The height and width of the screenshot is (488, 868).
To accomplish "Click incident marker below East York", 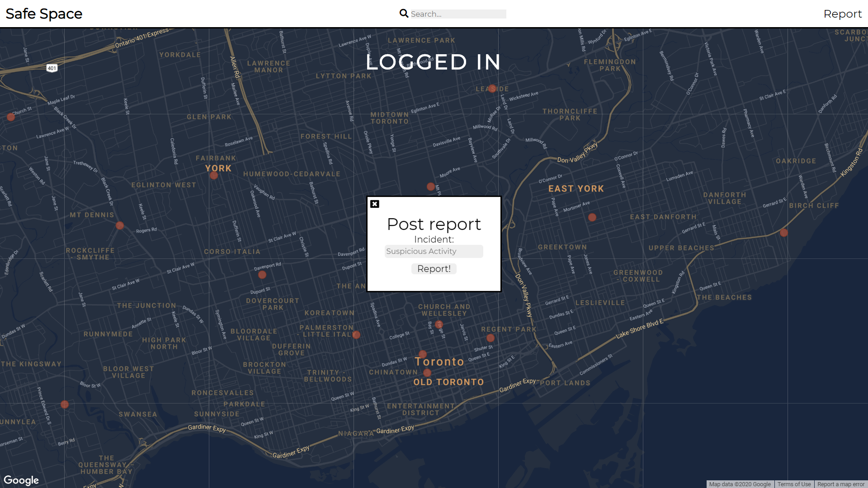I will [592, 217].
